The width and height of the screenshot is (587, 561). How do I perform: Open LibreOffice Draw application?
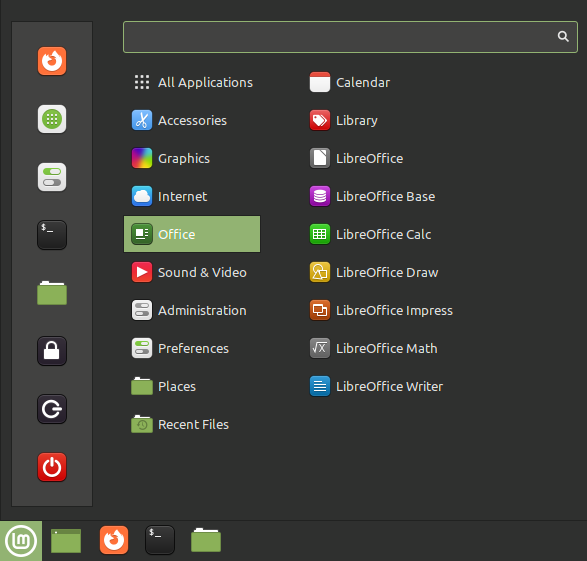[374, 272]
